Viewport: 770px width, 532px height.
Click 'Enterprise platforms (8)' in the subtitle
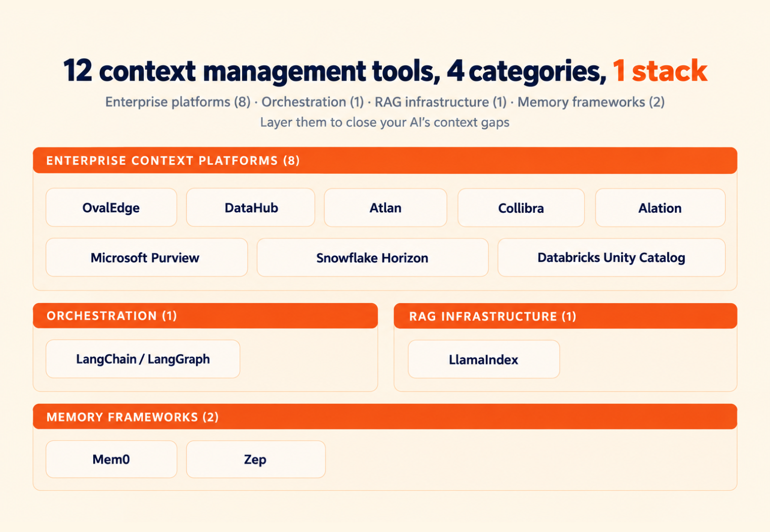[x=178, y=102]
